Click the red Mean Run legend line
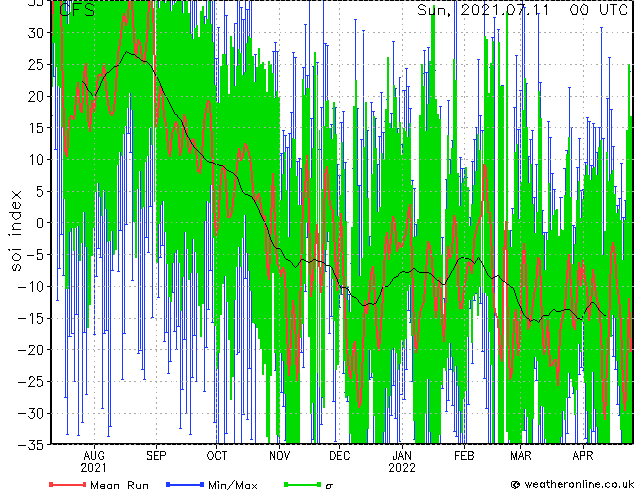The image size is (634, 490). [x=68, y=484]
